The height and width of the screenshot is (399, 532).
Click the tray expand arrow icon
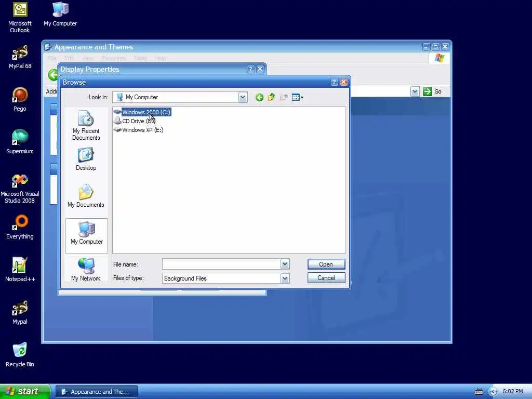point(494,392)
